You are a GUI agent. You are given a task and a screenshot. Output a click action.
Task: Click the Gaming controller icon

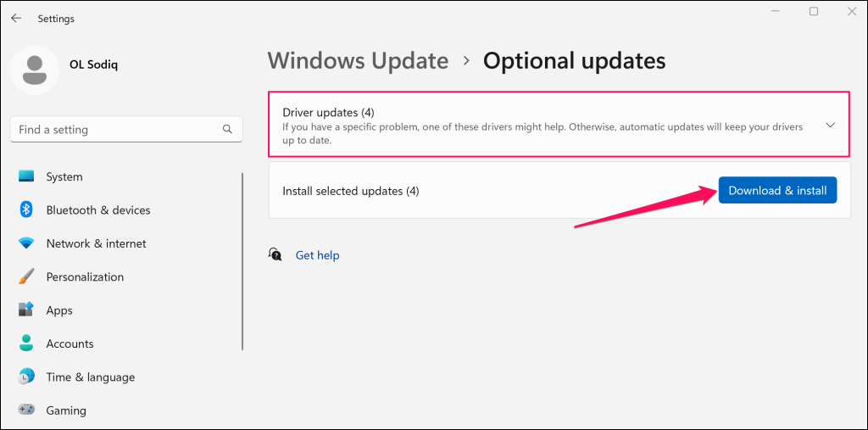[x=26, y=410]
